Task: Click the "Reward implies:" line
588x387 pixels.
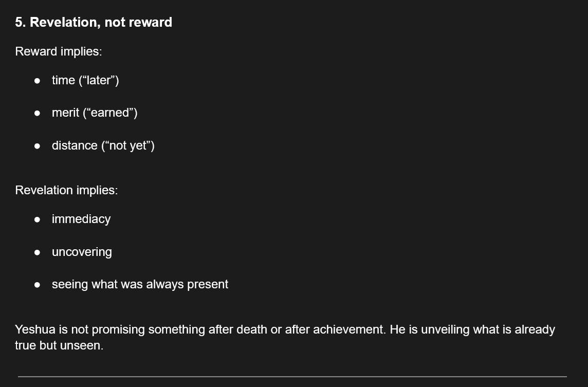Action: click(x=58, y=51)
